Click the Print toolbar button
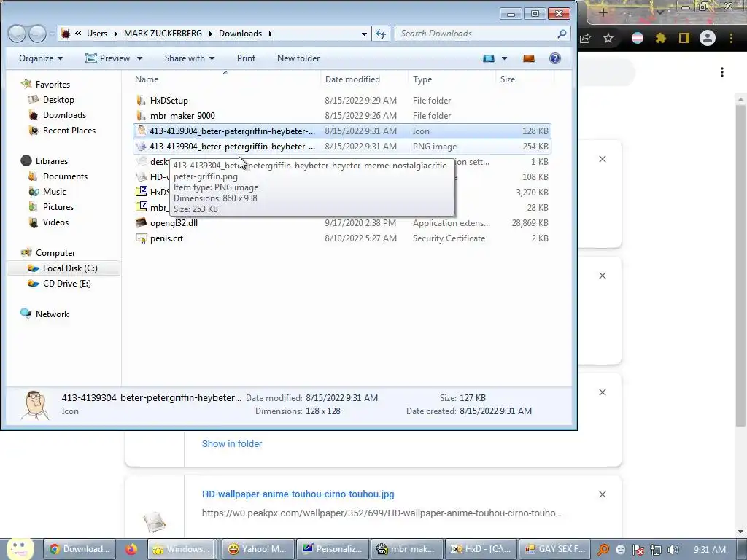747x560 pixels. click(246, 58)
